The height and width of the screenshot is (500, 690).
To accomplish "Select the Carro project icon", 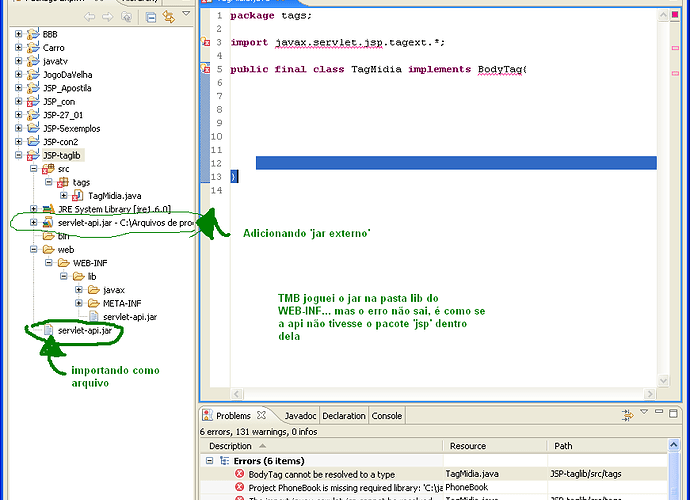I will pos(33,47).
